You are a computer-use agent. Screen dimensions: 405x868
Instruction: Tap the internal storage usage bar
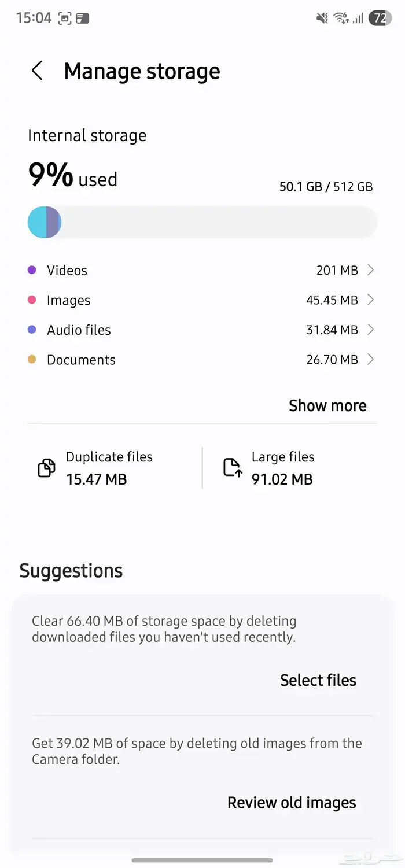point(203,223)
